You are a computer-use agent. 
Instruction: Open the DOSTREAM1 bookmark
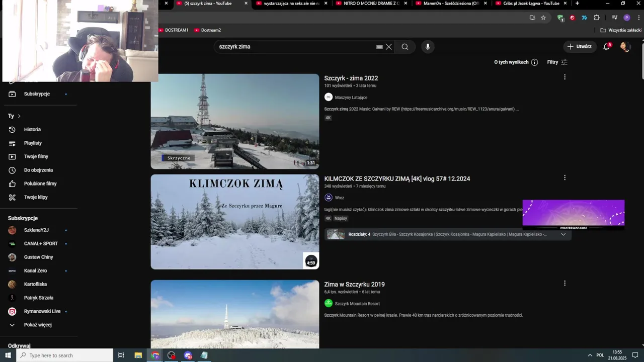coord(173,30)
